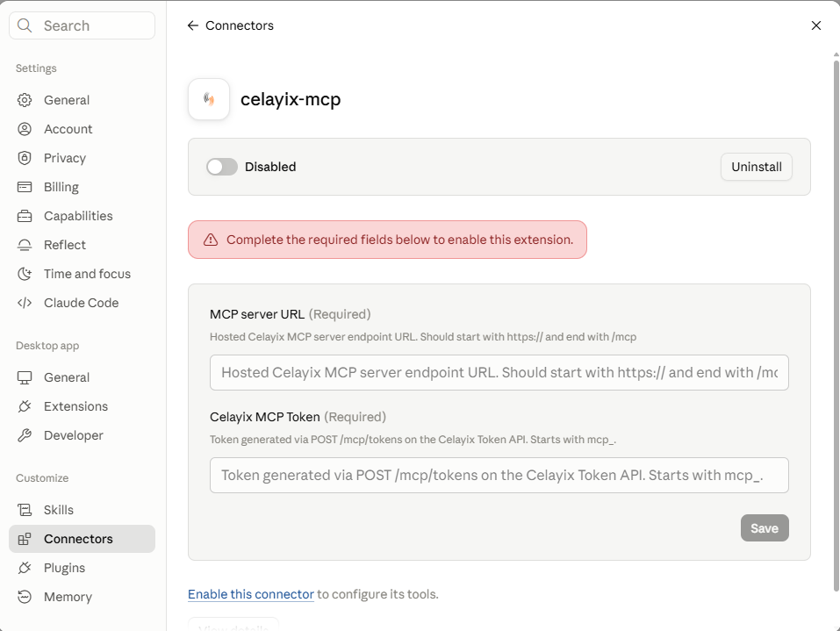The width and height of the screenshot is (840, 631).
Task: Click the Customize section heading
Action: tap(42, 477)
